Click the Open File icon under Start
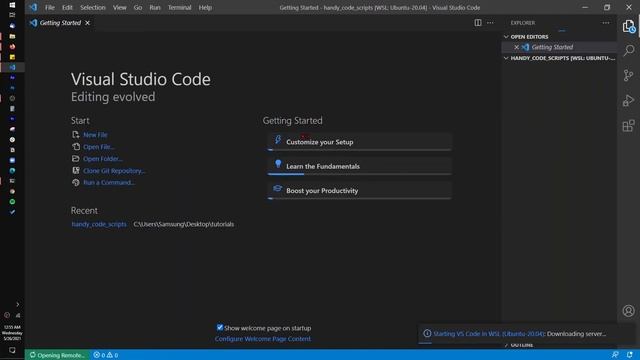 (x=76, y=147)
